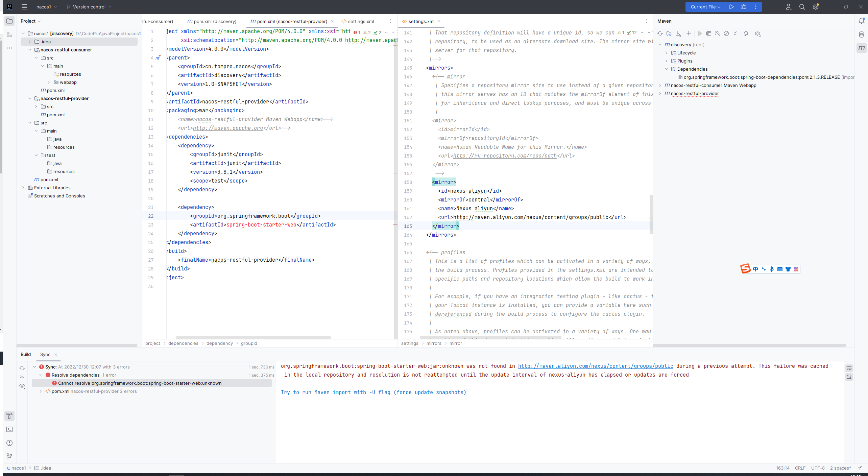Click the Version control branch widget
The width and height of the screenshot is (868, 476).
89,7
